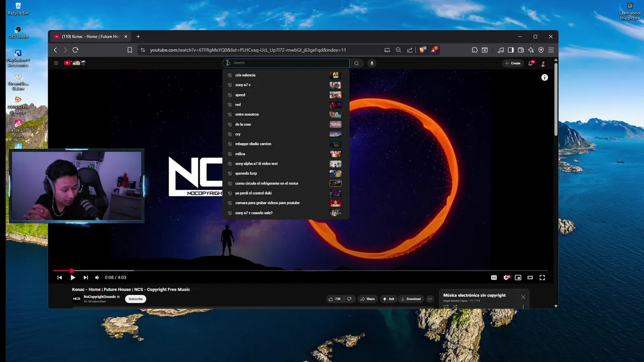
Task: Go back to previous page
Action: click(55, 50)
